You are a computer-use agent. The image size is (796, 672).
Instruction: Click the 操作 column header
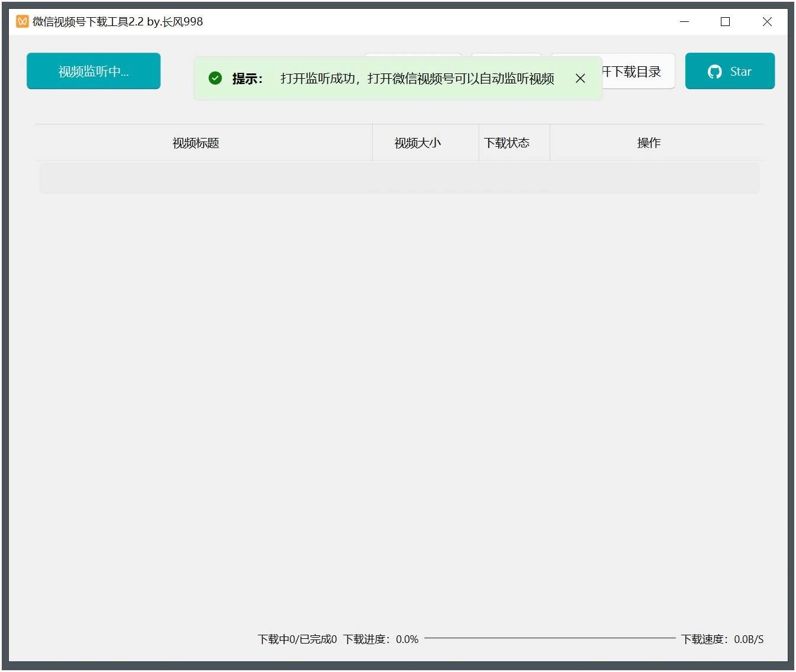click(649, 142)
